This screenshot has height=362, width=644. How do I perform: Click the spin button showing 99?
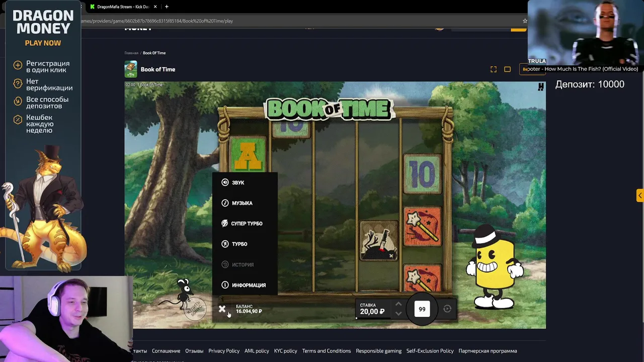point(422,309)
